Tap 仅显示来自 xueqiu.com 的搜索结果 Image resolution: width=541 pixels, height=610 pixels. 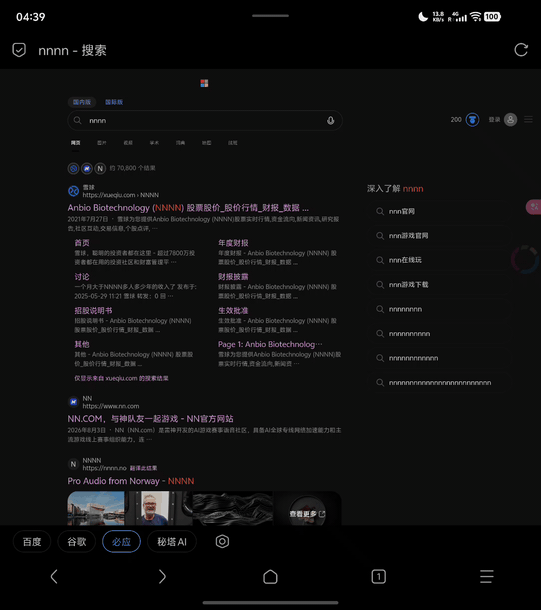pyautogui.click(x=121, y=378)
